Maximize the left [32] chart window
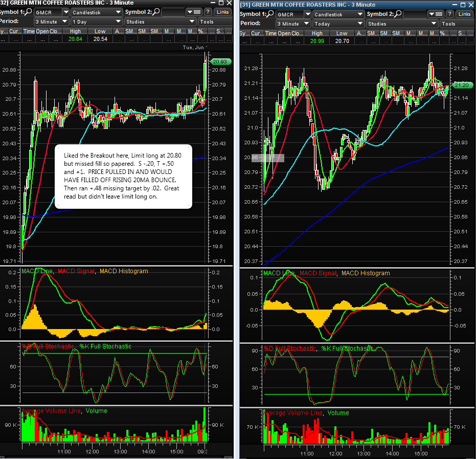 coord(221,3)
